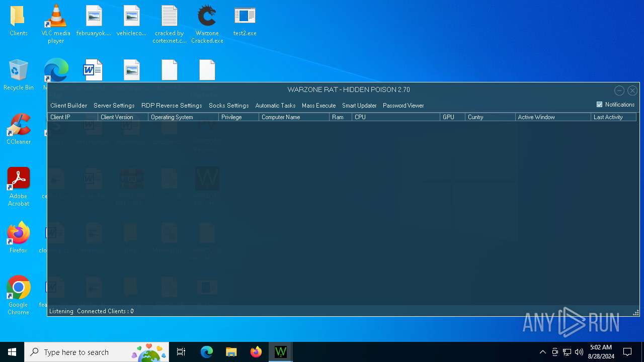Screen dimensions: 644x362
Task: Sort by GPU column header
Action: point(453,117)
